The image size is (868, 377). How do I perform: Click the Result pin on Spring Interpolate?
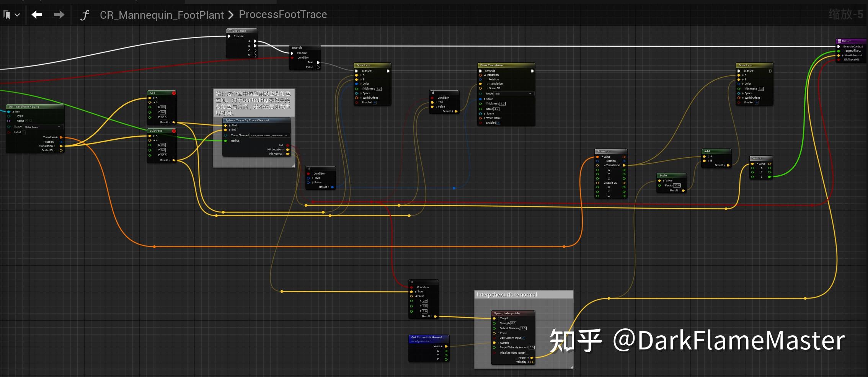532,358
